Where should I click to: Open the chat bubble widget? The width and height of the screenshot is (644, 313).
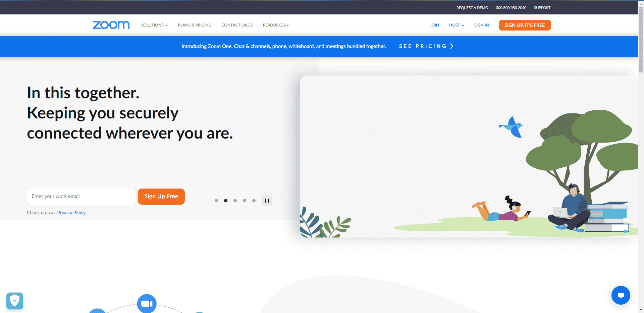(x=621, y=295)
